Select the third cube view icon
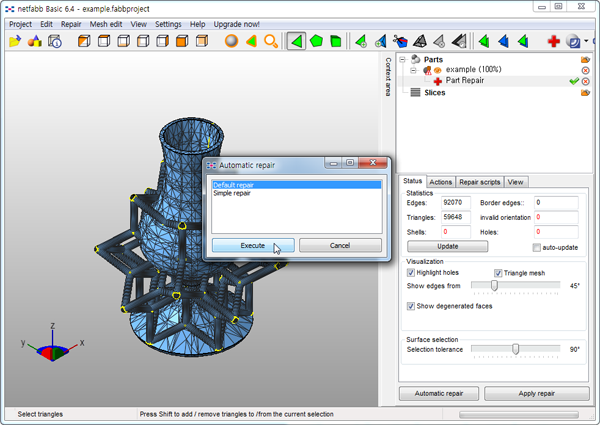The image size is (600, 425). point(123,41)
